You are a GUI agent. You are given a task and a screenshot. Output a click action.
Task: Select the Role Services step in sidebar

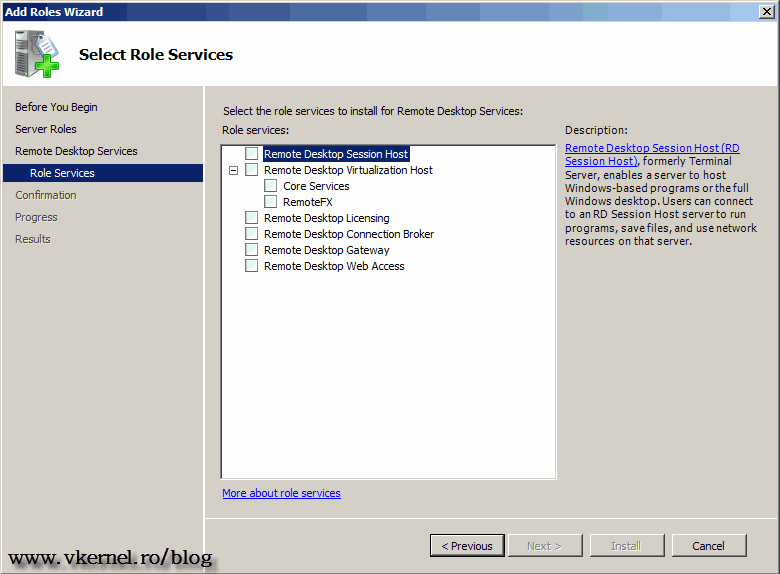coord(62,173)
